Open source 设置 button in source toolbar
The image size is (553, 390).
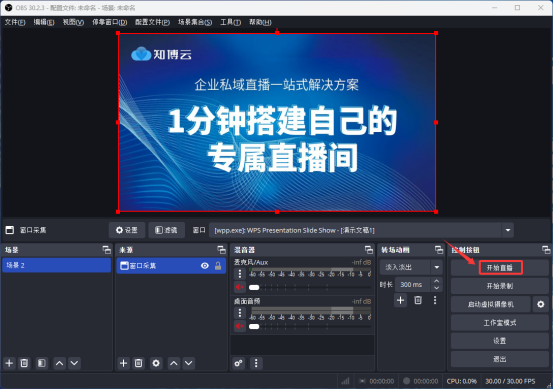127,230
